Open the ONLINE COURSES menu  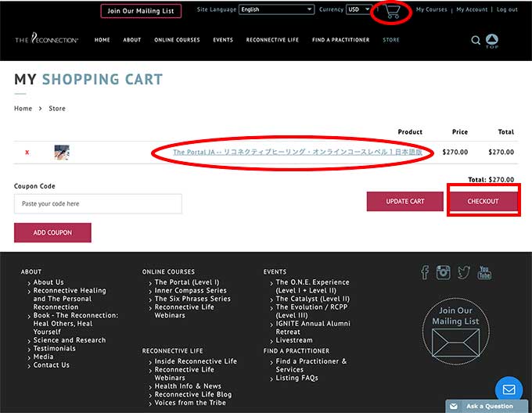click(177, 40)
